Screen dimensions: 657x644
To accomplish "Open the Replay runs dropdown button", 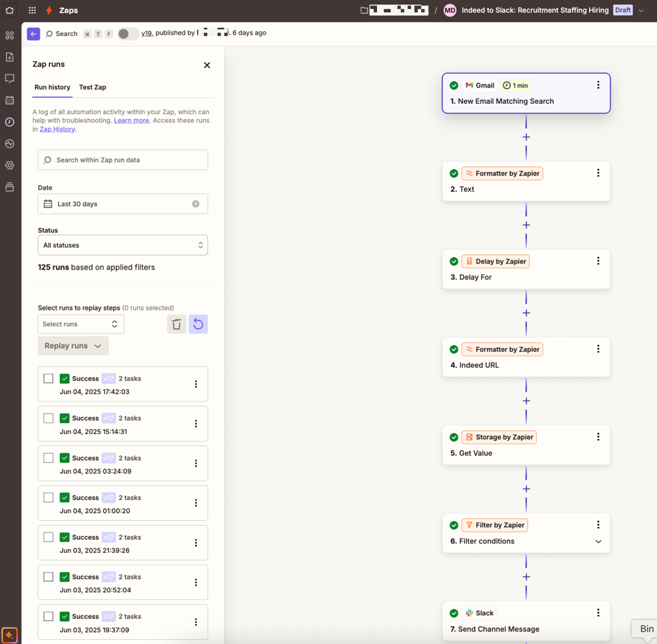I will 73,346.
